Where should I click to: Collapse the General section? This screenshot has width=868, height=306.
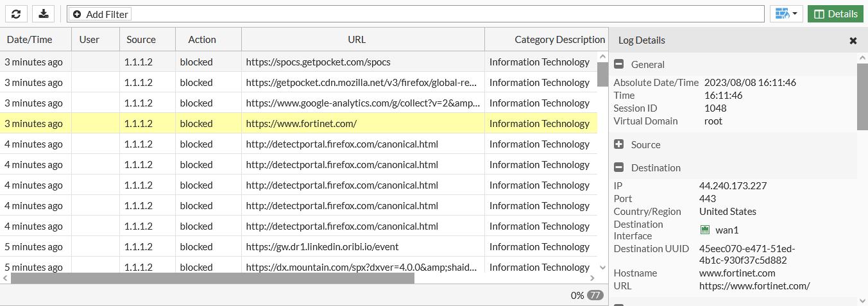[619, 64]
